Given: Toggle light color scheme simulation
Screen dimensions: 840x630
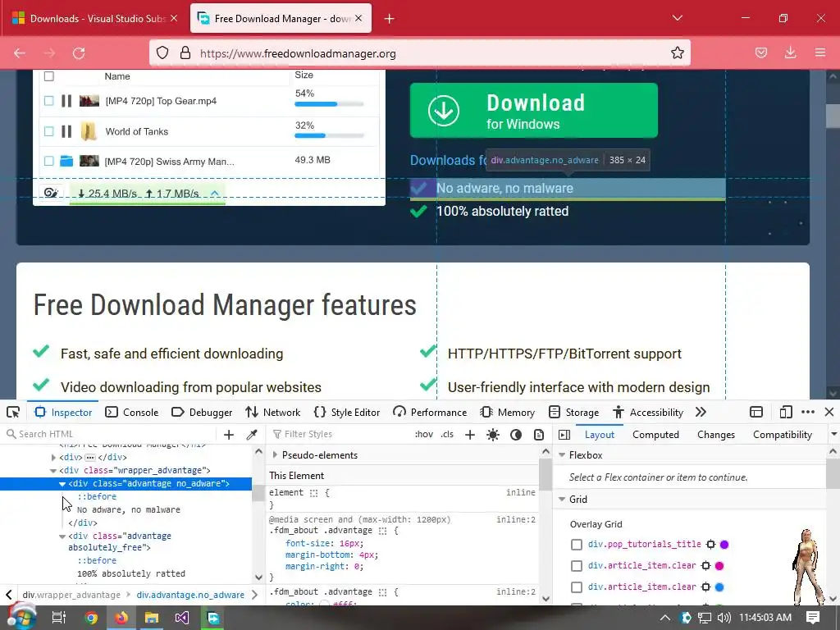Looking at the screenshot, I should coord(493,435).
